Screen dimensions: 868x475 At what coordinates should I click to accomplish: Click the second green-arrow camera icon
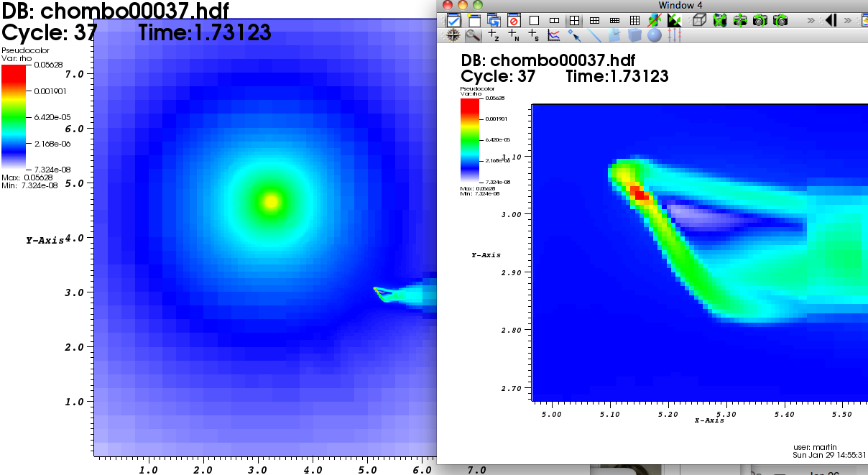pos(740,20)
